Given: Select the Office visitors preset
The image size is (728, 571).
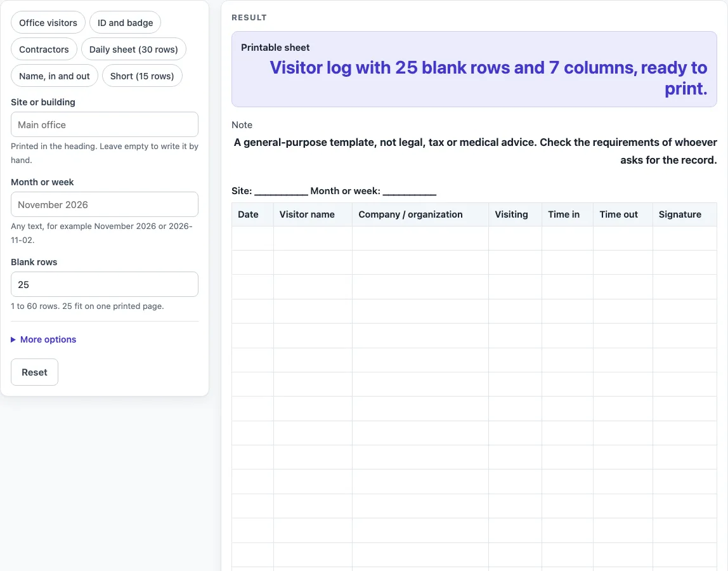Looking at the screenshot, I should click(x=48, y=23).
